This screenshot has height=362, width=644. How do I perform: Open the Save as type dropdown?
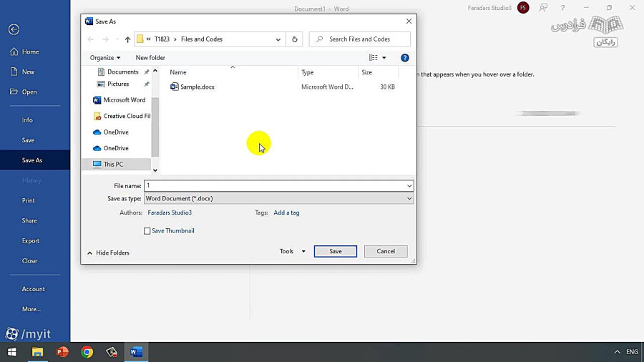point(279,199)
